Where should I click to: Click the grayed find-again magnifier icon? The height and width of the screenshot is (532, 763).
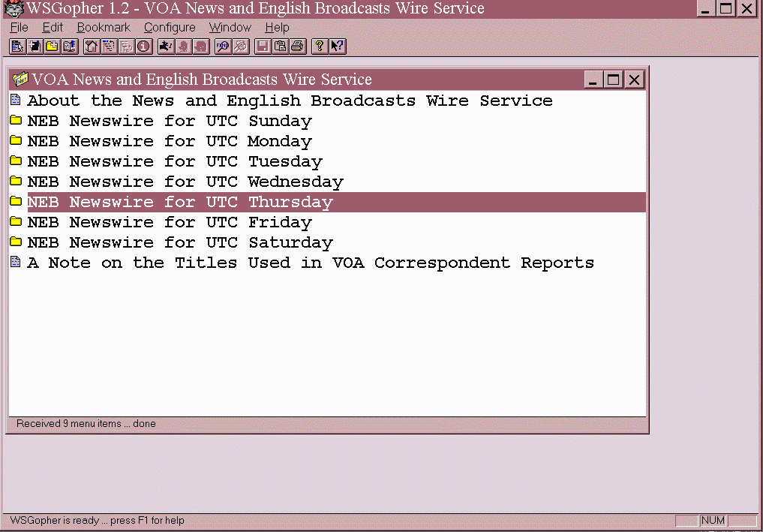[240, 47]
